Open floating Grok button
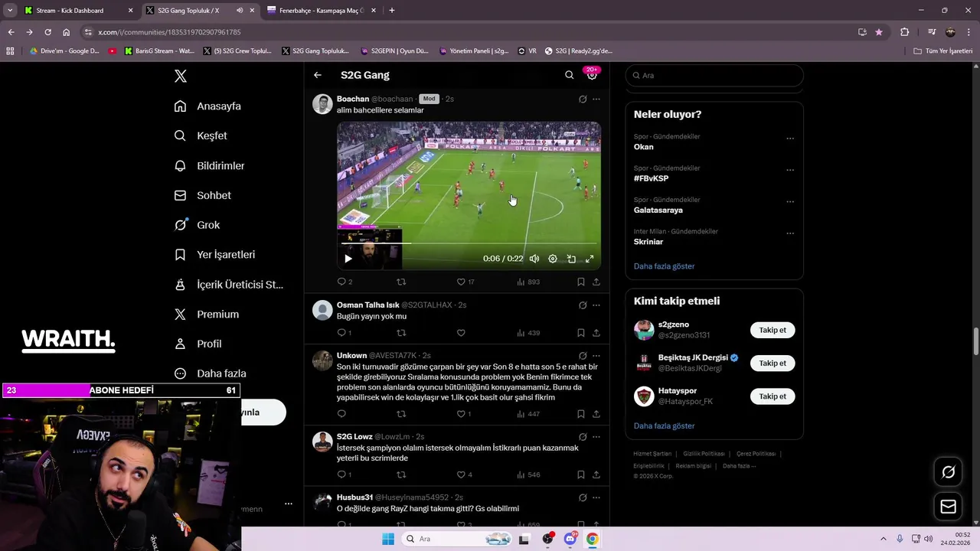 (948, 472)
